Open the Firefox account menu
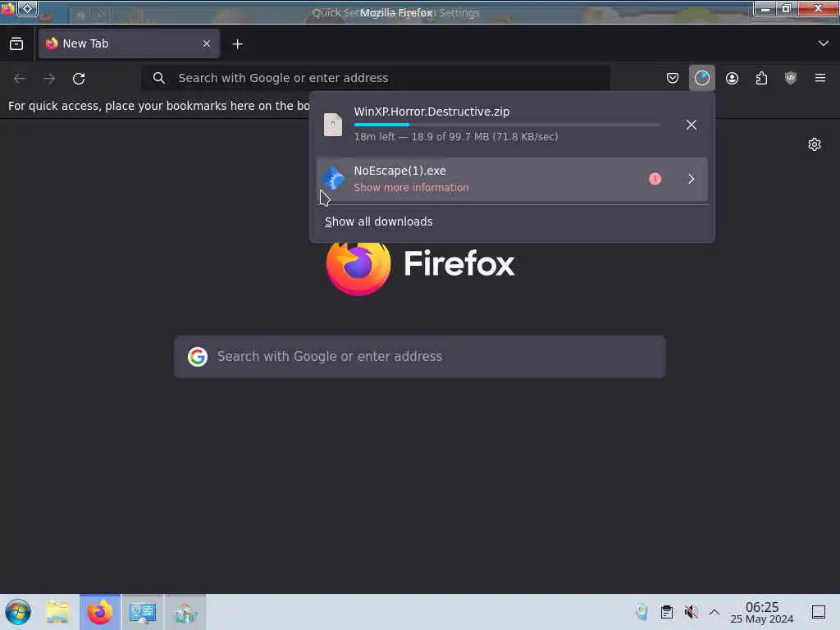Image resolution: width=840 pixels, height=630 pixels. [732, 78]
